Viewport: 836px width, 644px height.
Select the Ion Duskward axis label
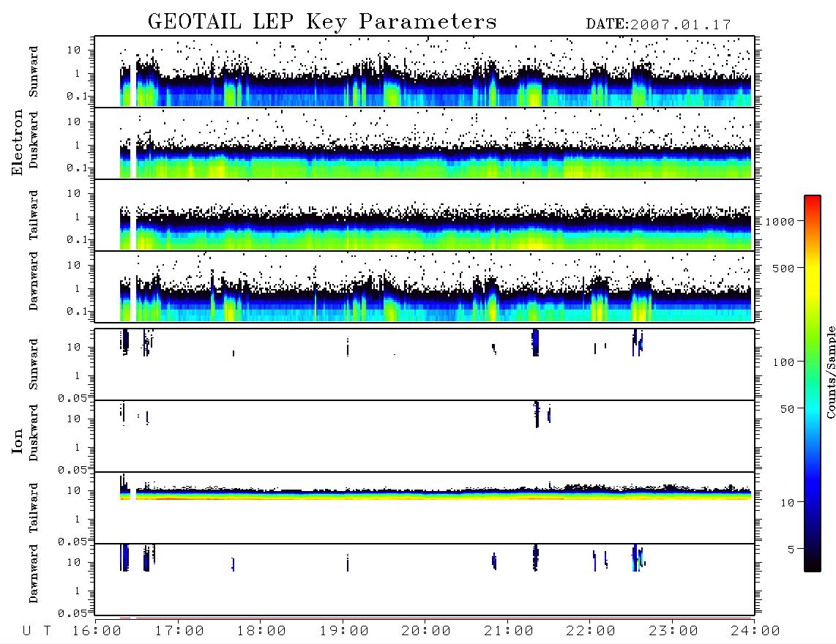(x=33, y=433)
